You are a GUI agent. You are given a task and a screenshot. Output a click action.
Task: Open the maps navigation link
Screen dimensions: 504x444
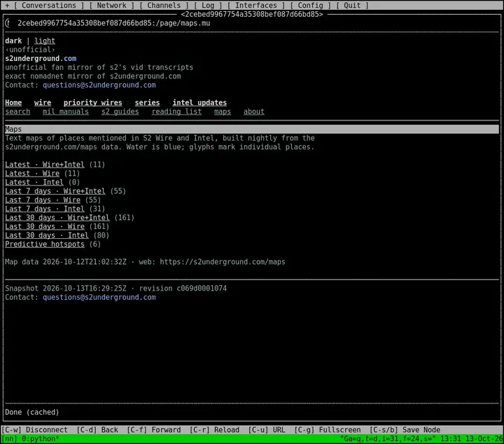223,111
